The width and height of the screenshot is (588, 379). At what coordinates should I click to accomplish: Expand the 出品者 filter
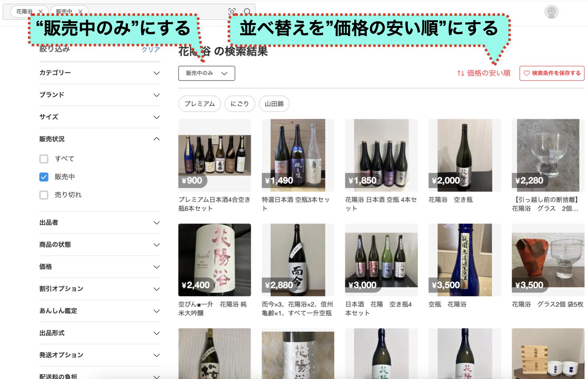click(x=100, y=223)
